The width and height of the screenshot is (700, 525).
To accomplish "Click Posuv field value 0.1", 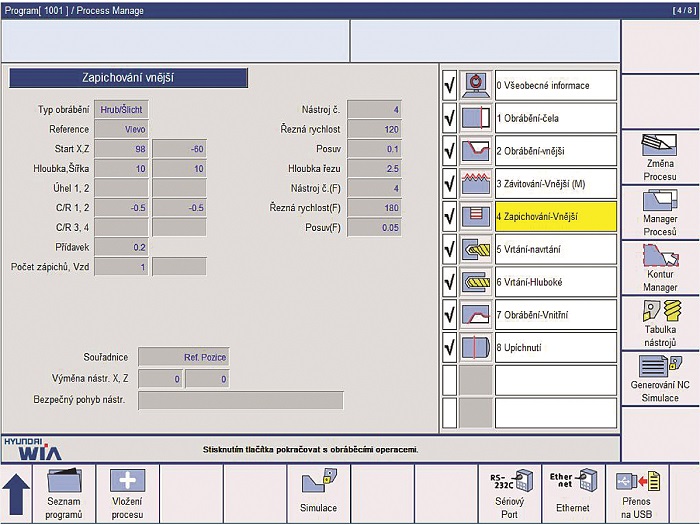I will click(x=375, y=149).
